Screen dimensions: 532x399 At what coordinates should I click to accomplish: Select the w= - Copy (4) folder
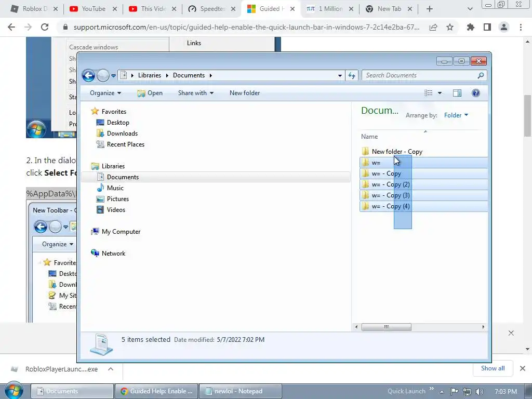tap(423, 206)
